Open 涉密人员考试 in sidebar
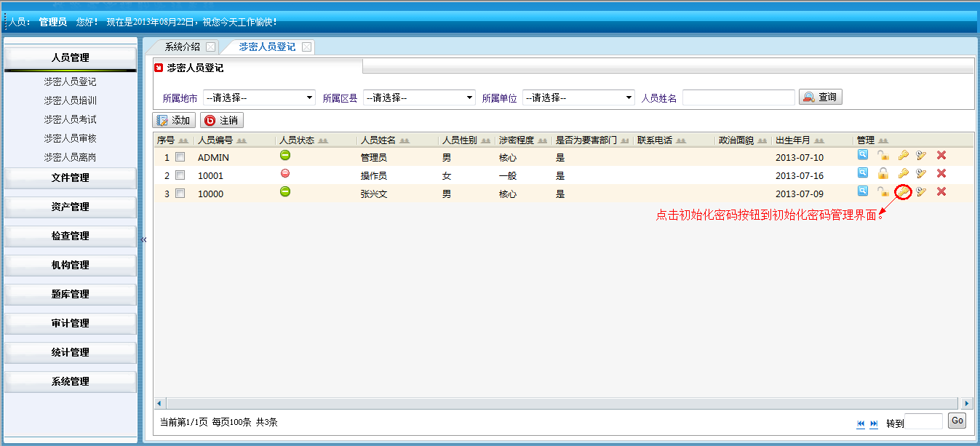Image resolution: width=980 pixels, height=446 pixels. (70, 120)
